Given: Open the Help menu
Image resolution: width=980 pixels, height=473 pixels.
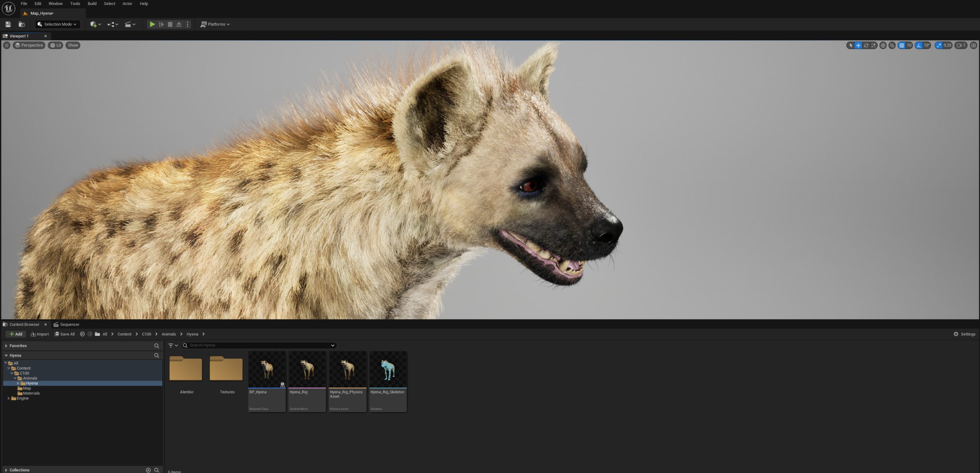Looking at the screenshot, I should pyautogui.click(x=144, y=3).
